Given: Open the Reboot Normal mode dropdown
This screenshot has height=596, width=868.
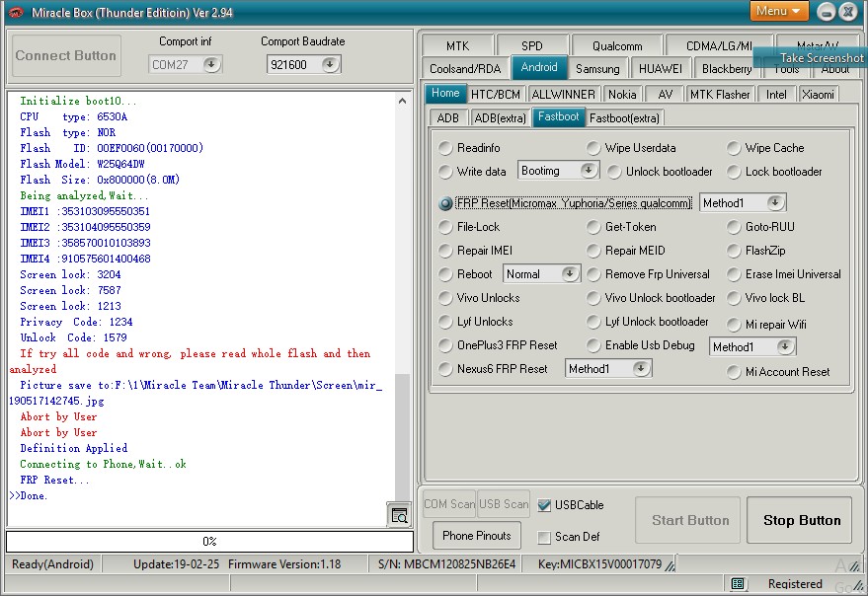Looking at the screenshot, I should tap(570, 273).
